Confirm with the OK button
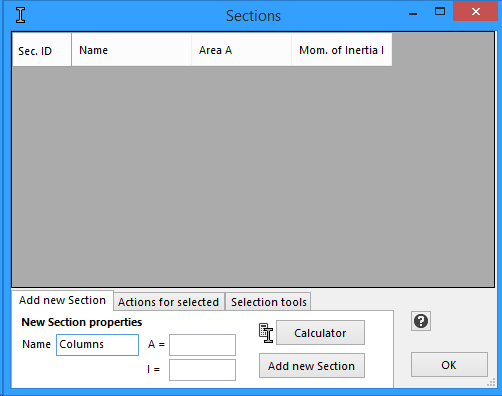502x396 pixels. (449, 365)
